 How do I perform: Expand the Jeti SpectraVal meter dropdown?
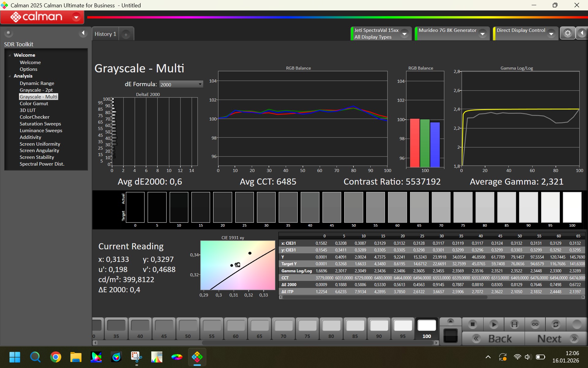(x=405, y=34)
